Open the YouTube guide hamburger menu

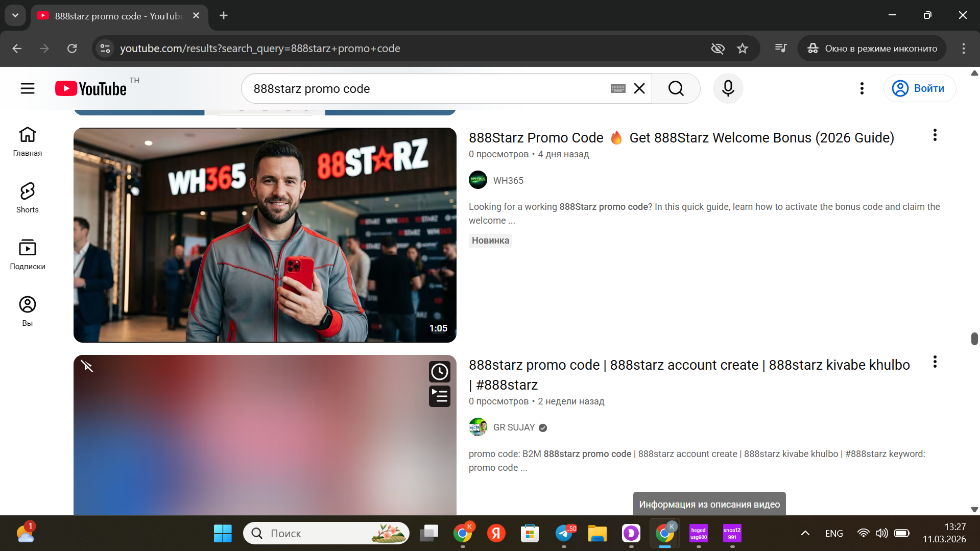coord(28,88)
